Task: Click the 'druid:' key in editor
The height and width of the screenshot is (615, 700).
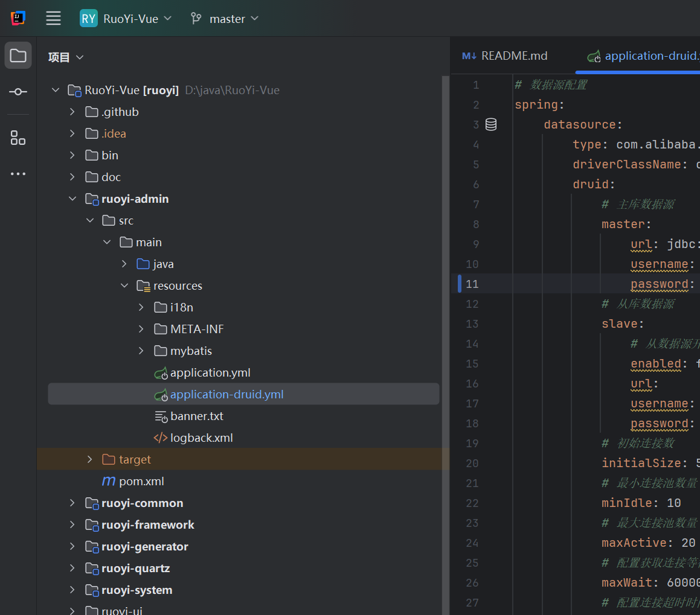Action: point(594,184)
